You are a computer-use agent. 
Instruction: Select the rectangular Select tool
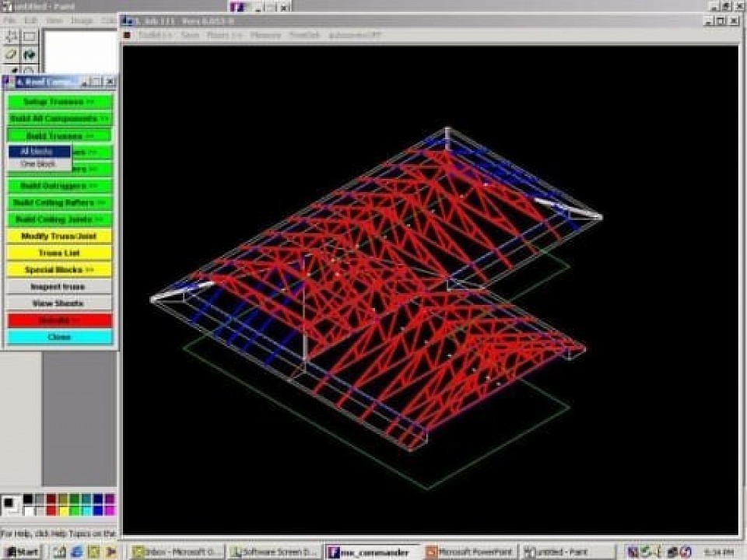pos(30,37)
